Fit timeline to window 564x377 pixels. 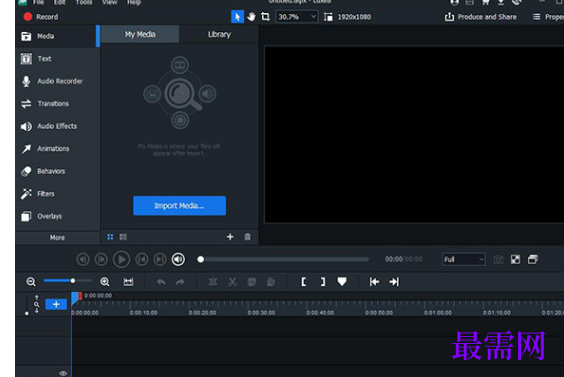[128, 282]
